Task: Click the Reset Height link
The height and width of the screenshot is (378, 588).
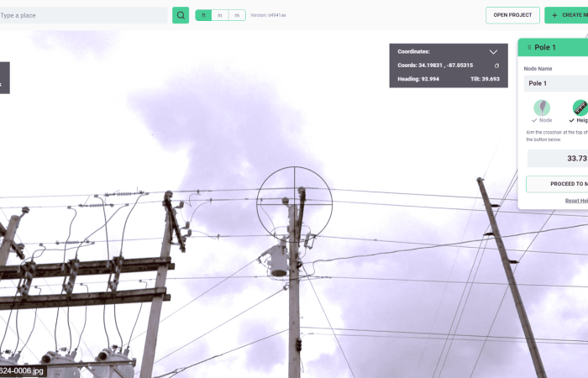Action: (x=575, y=201)
